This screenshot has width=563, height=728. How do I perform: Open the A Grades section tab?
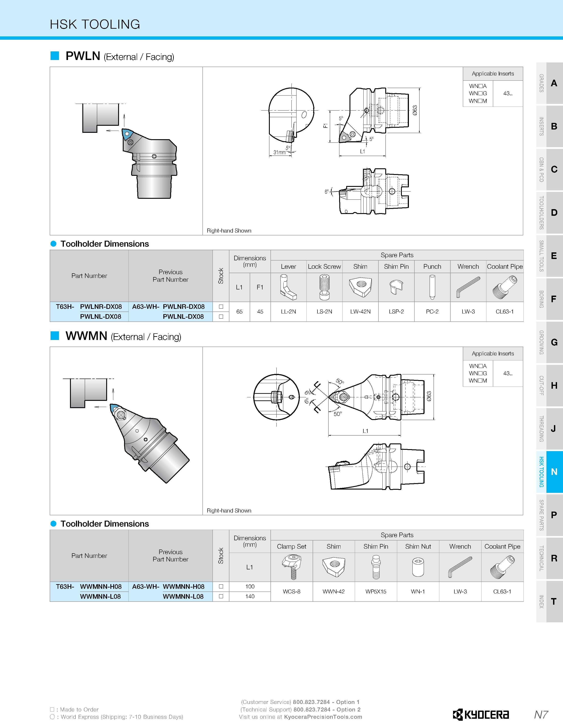pos(549,83)
